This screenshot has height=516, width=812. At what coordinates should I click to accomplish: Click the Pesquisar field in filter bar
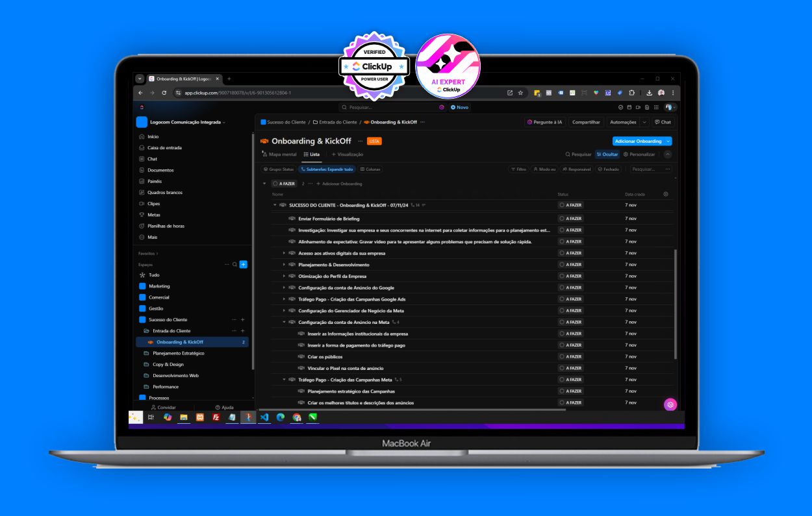click(x=651, y=169)
